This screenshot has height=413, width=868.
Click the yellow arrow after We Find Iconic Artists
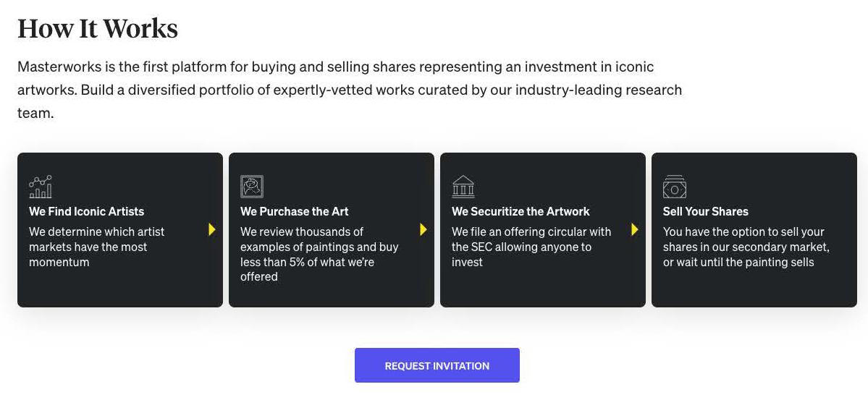tap(212, 229)
